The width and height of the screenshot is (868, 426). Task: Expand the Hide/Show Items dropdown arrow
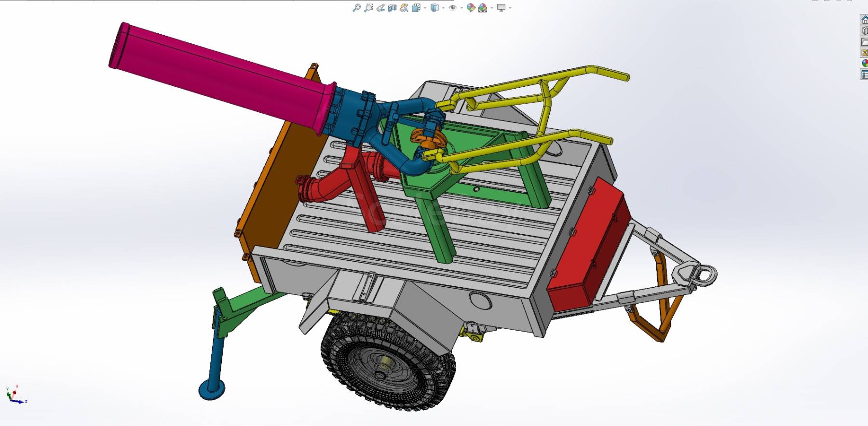[x=461, y=8]
